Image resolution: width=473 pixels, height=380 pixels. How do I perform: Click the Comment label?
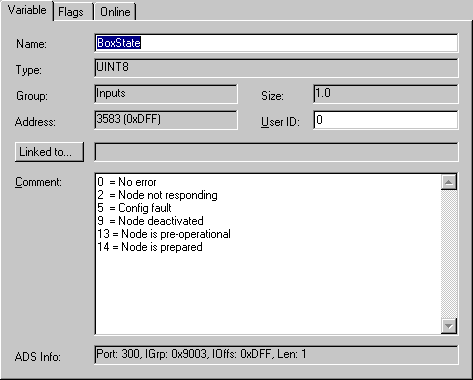(x=38, y=182)
